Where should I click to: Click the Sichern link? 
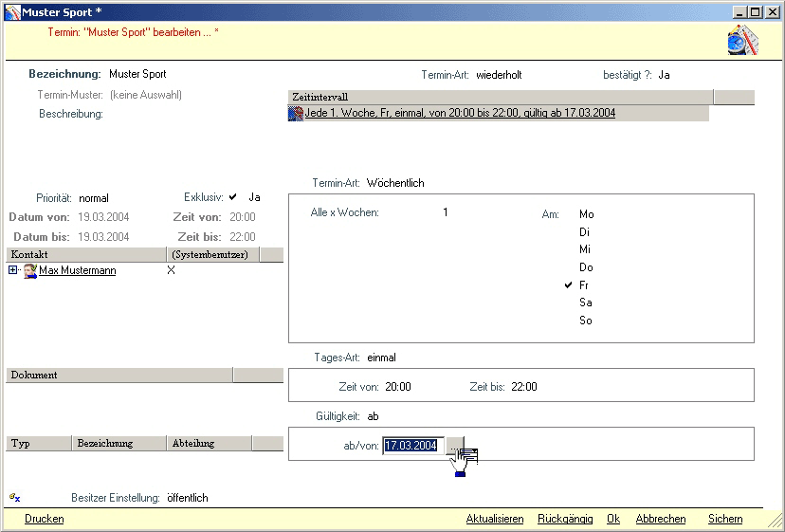pyautogui.click(x=725, y=519)
